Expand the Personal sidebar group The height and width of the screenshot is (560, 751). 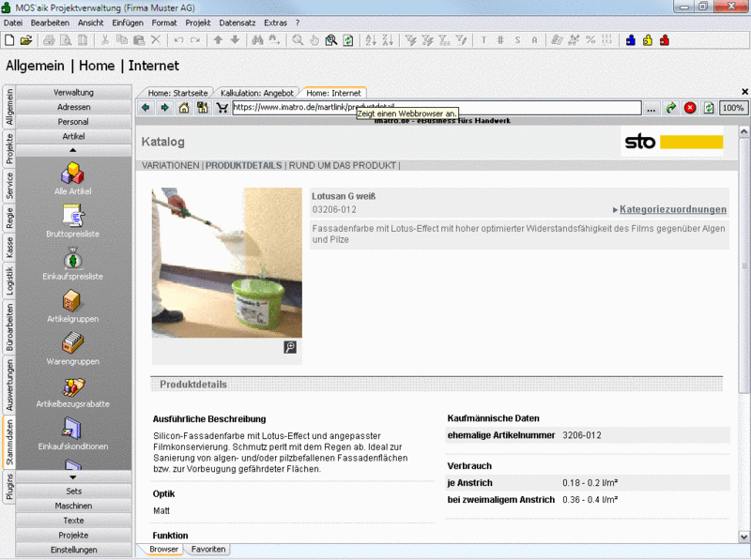point(74,122)
